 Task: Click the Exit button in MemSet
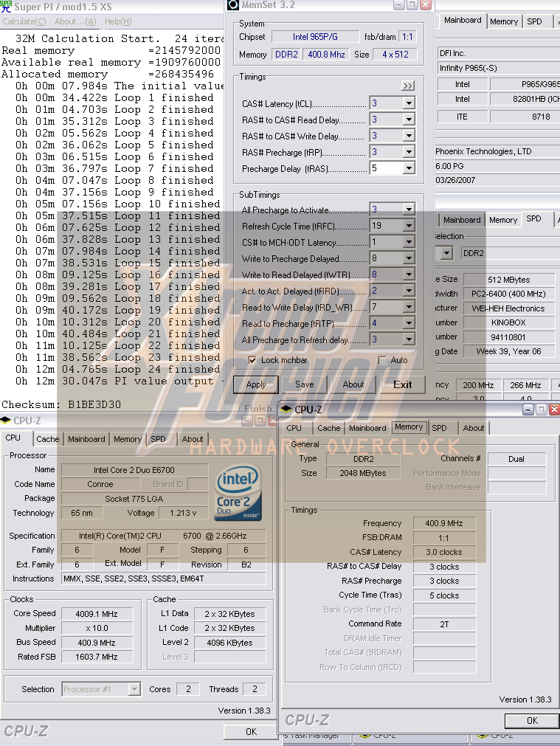click(403, 384)
